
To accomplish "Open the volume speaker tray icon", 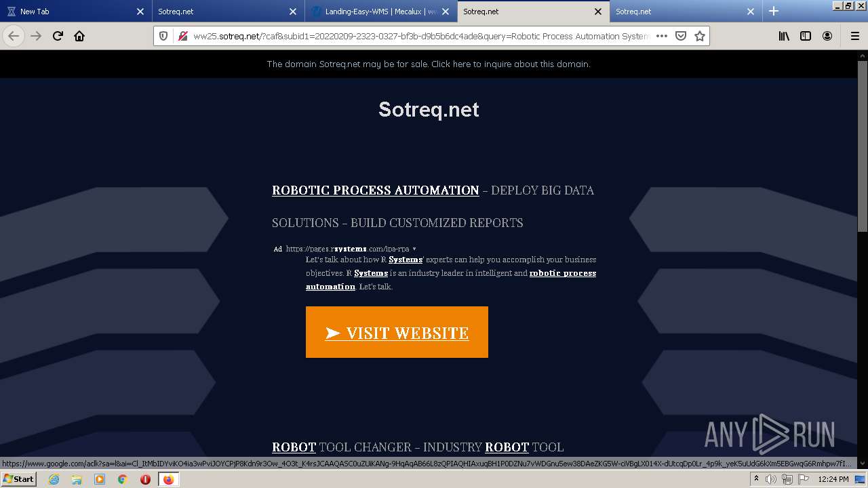I will coord(771,479).
